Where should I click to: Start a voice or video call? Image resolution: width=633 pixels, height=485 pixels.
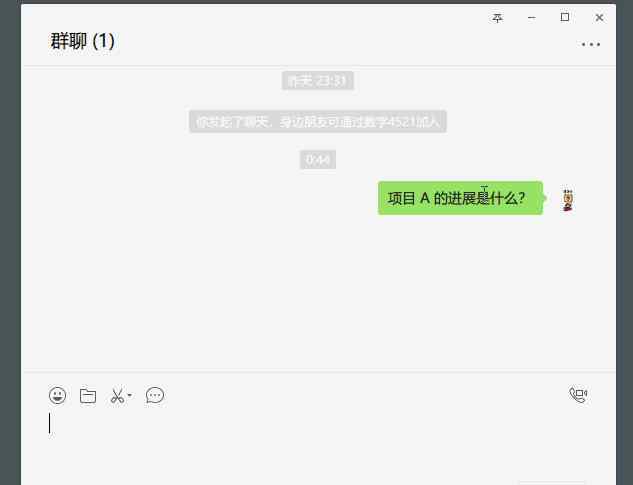(578, 395)
